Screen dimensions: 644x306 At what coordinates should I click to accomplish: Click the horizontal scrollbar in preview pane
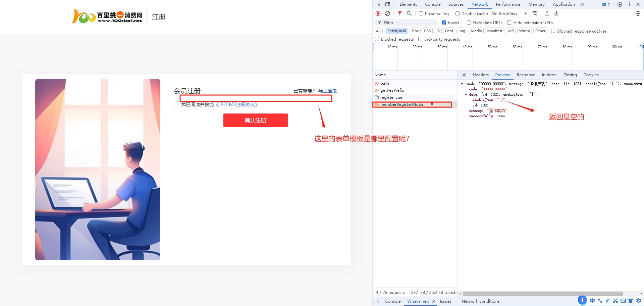[542, 294]
